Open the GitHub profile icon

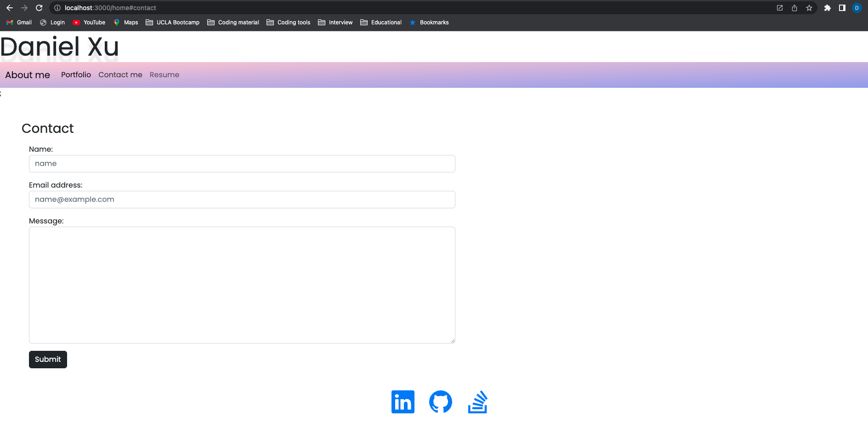coord(440,401)
